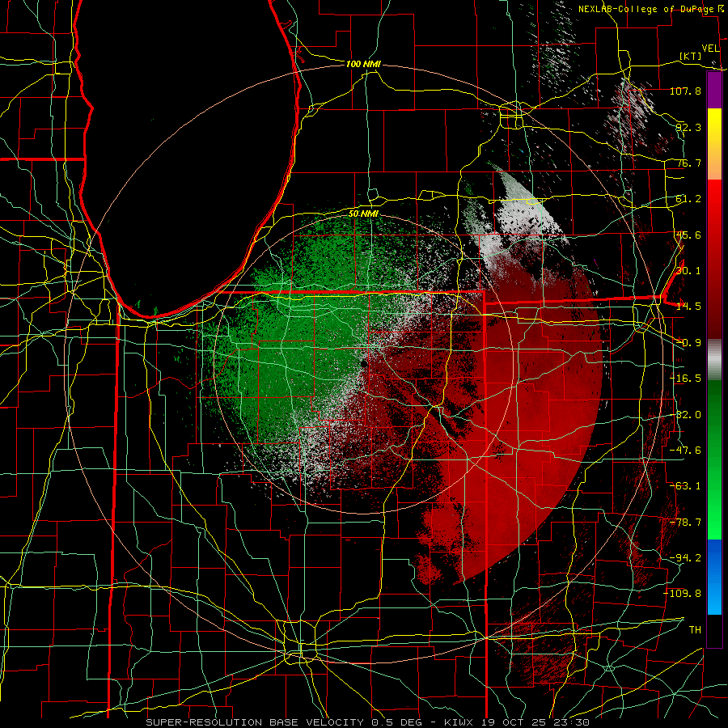
Task: Pick the blue band on the color bar
Action: click(714, 577)
